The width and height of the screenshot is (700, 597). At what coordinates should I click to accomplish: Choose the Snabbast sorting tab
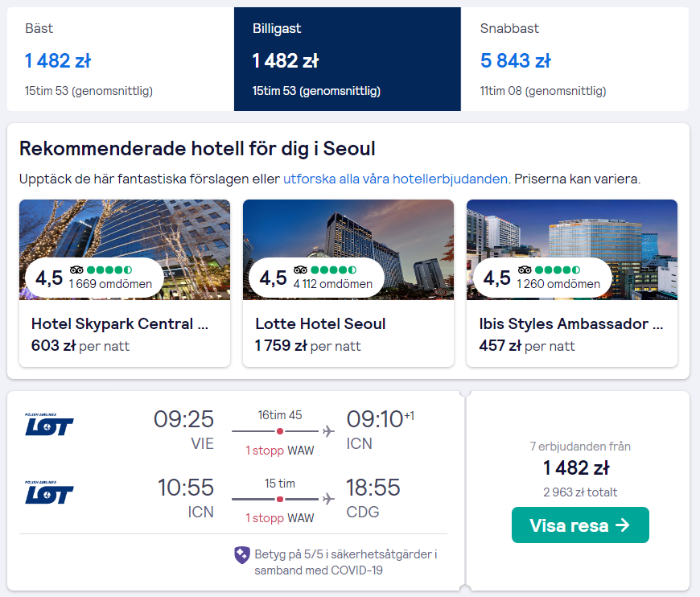[x=574, y=59]
